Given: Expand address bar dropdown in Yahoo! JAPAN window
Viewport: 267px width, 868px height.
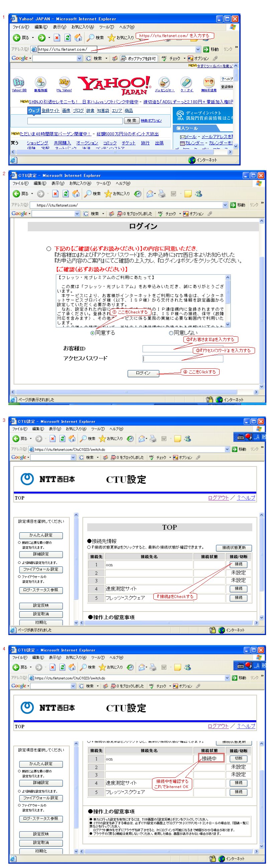Looking at the screenshot, I should coord(197,49).
